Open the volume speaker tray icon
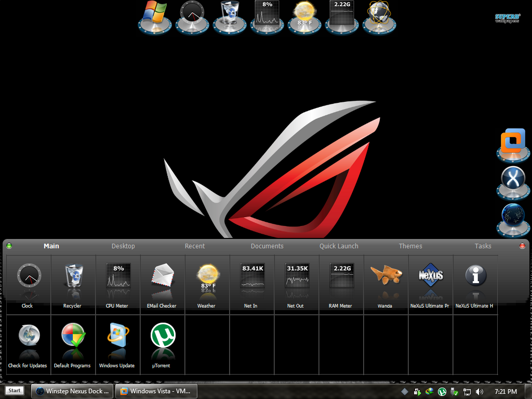Image resolution: width=532 pixels, height=399 pixels. coord(479,392)
